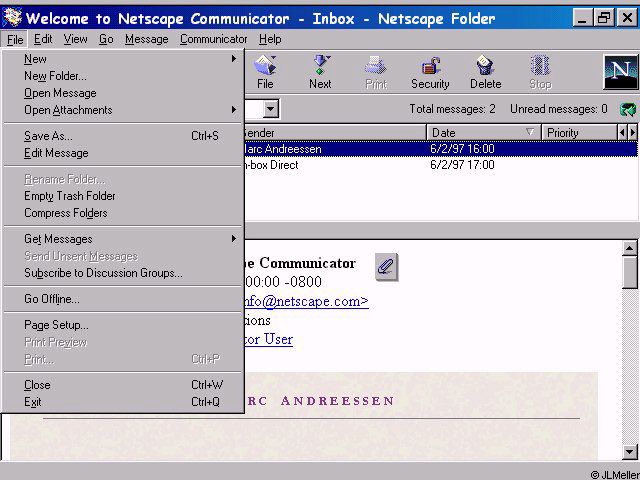Click the left column-scroll arrow after Priority
This screenshot has width=640, height=480.
(622, 133)
